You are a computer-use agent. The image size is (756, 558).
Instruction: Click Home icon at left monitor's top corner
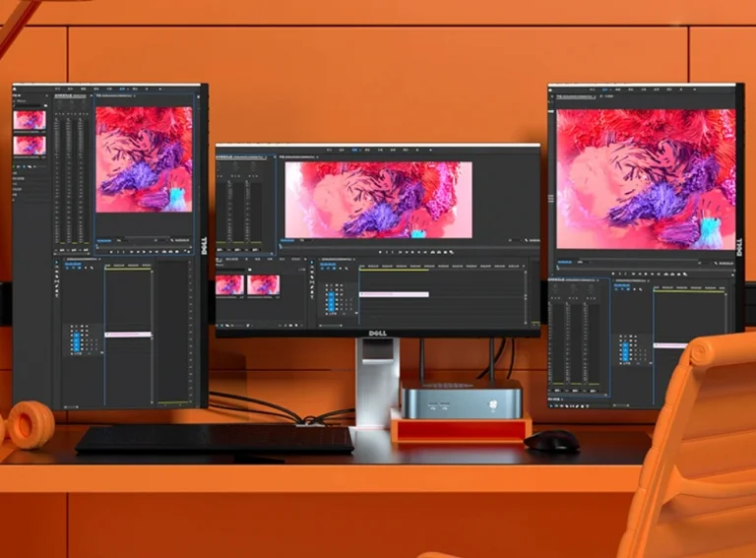coord(15,89)
